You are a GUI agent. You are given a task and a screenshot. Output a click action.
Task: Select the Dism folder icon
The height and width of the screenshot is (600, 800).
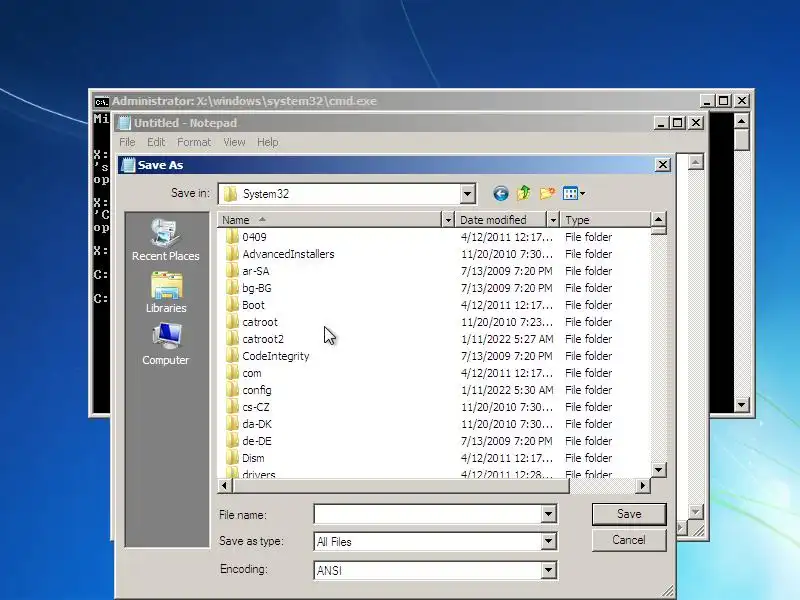232,458
